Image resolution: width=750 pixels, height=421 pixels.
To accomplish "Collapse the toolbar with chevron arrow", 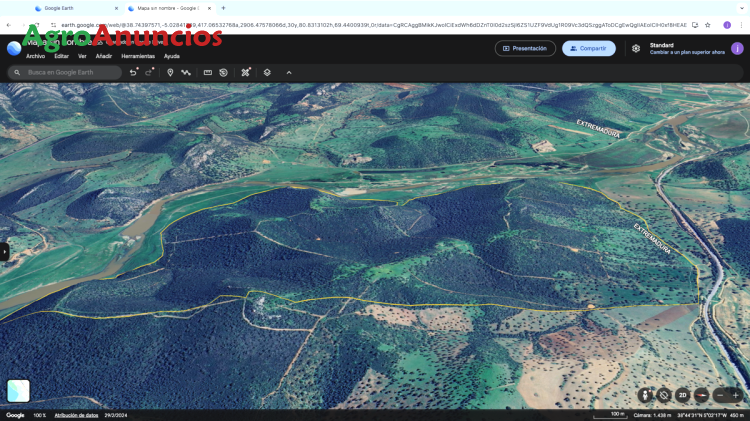I will [289, 72].
